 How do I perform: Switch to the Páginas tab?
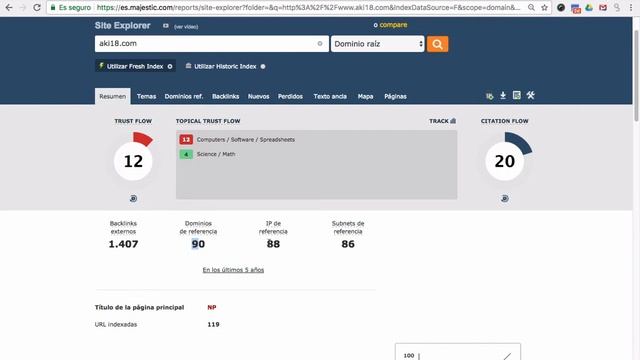click(395, 96)
